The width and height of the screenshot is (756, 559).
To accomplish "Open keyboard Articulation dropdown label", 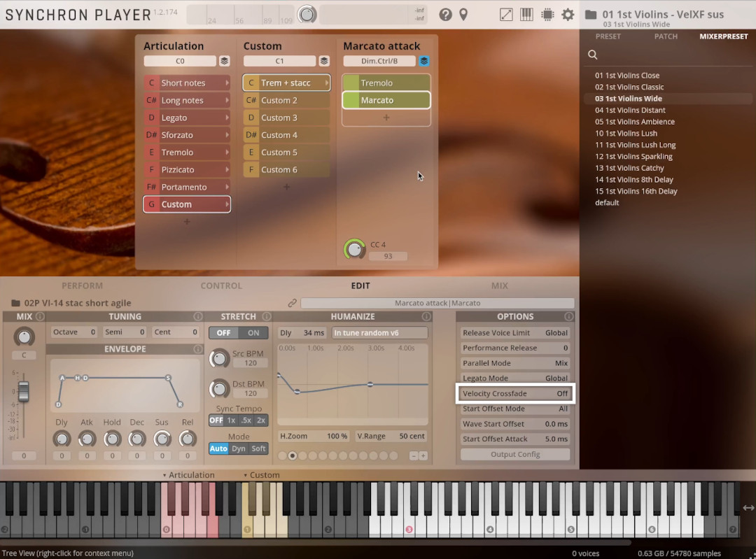I will 188,475.
